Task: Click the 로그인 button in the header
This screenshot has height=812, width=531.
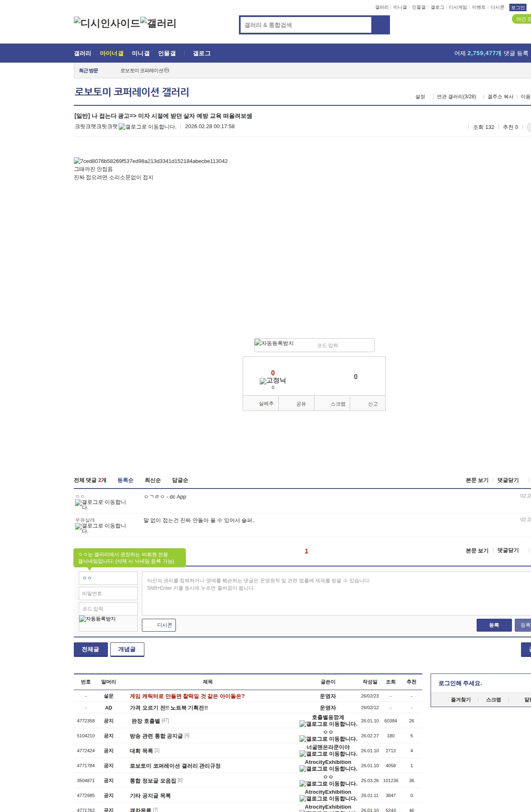Action: (518, 7)
